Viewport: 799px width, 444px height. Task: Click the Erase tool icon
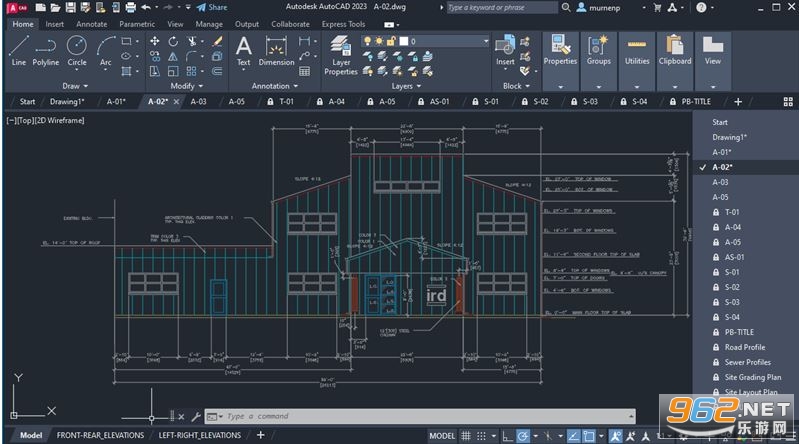click(217, 41)
